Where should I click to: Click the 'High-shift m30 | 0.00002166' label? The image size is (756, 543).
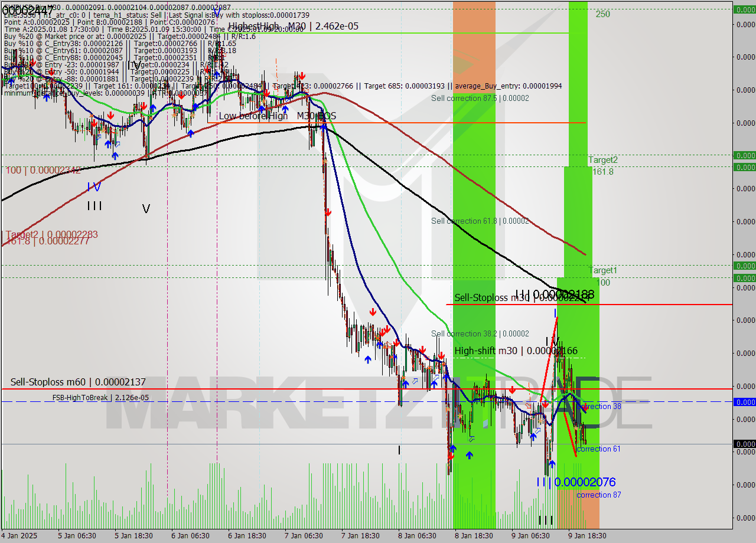pyautogui.click(x=516, y=351)
